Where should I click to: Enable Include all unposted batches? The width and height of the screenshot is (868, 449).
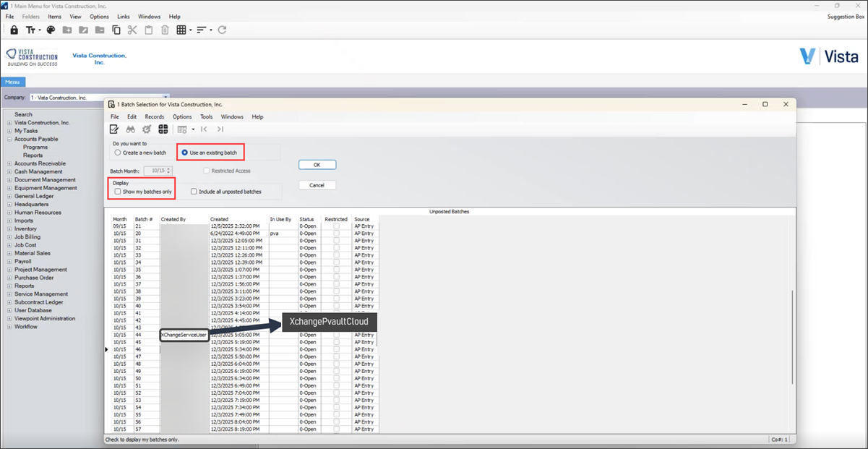click(194, 192)
